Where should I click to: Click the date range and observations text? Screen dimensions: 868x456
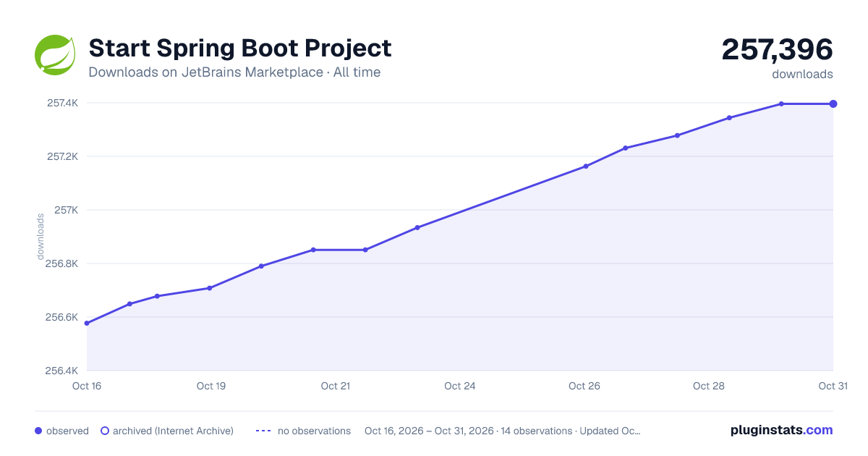(503, 431)
